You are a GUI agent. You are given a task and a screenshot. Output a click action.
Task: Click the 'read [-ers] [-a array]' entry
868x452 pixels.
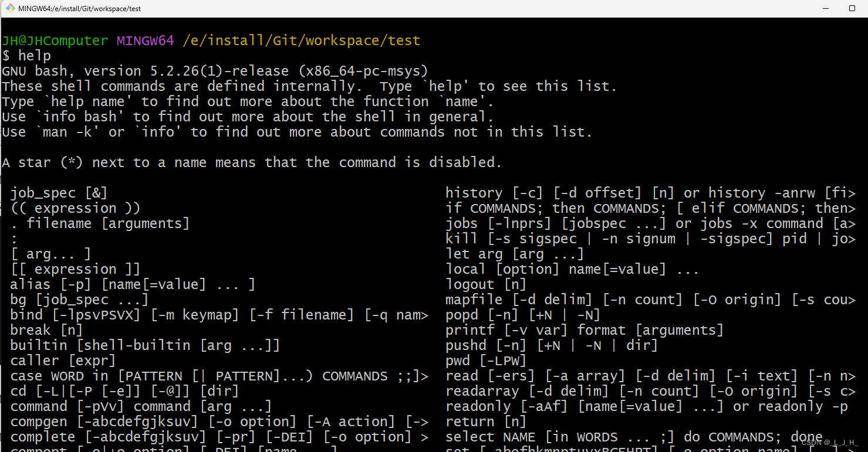pos(650,376)
